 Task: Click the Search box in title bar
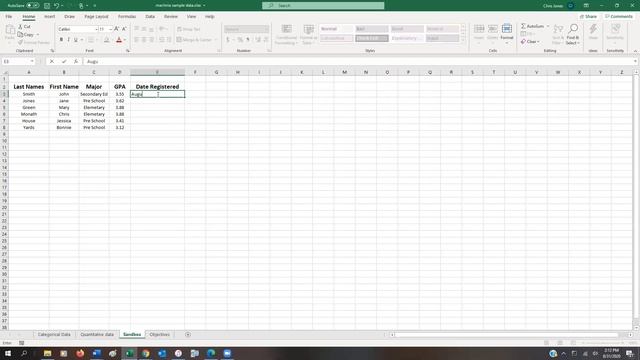tap(323, 5)
